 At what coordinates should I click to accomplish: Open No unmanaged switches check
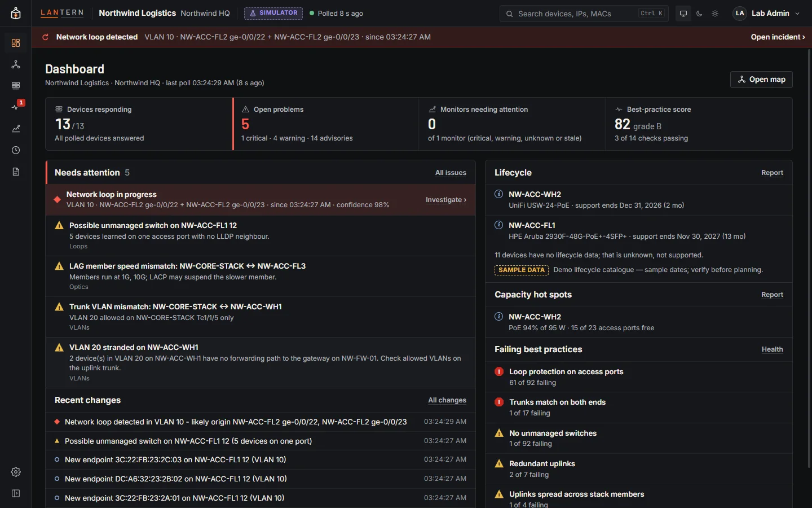(x=639, y=438)
